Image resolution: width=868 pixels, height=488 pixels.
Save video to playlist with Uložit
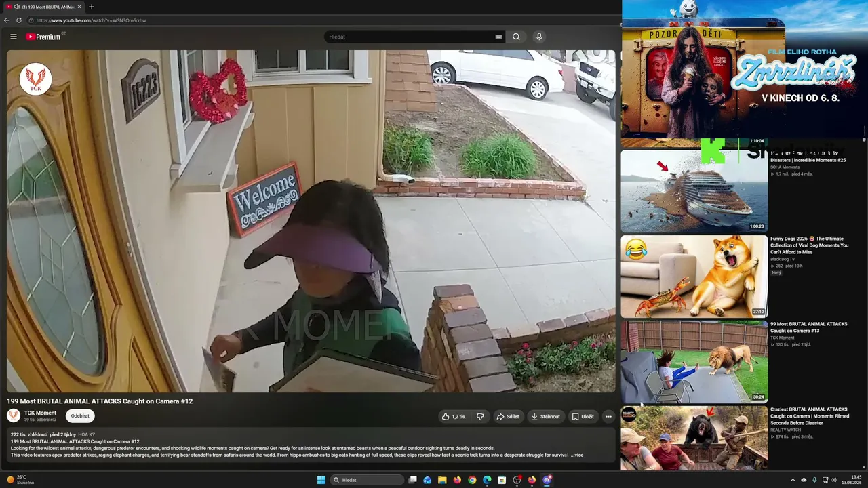click(583, 417)
